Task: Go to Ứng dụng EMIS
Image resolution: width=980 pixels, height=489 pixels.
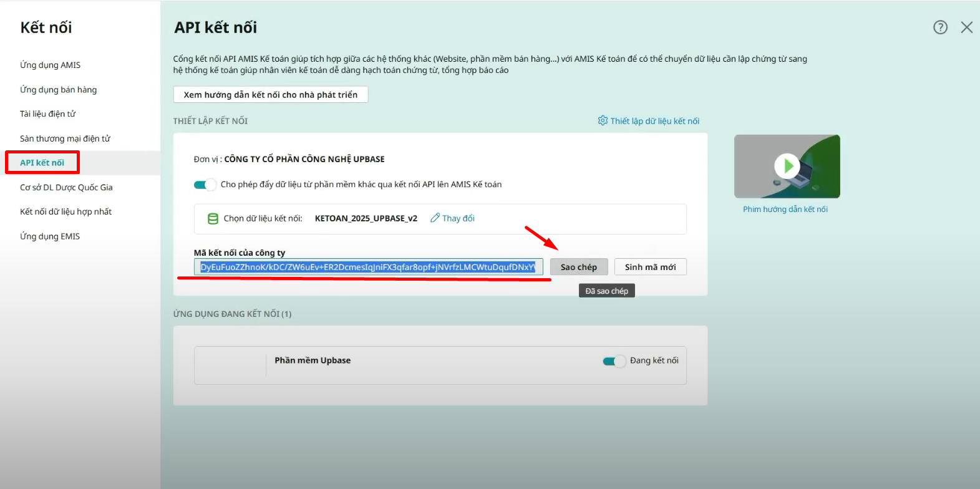Action: [x=50, y=236]
